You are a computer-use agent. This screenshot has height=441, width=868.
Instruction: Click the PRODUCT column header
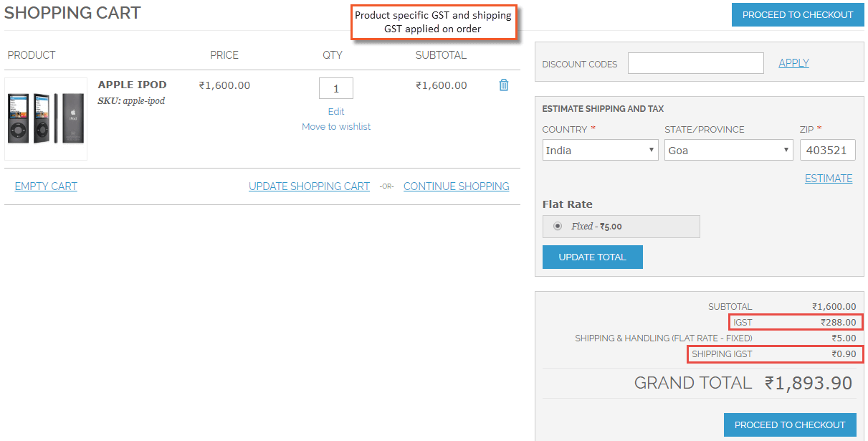(32, 55)
